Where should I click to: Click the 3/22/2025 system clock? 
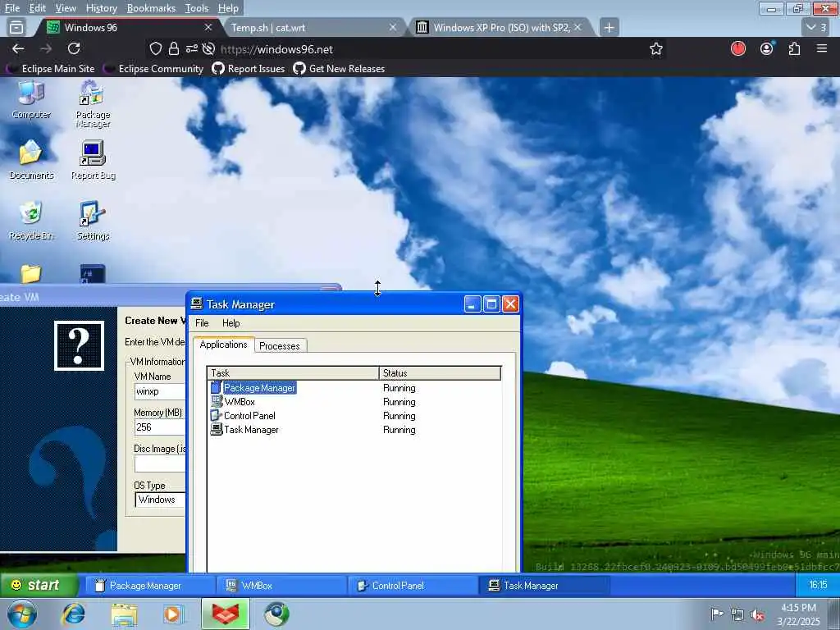pos(798,614)
